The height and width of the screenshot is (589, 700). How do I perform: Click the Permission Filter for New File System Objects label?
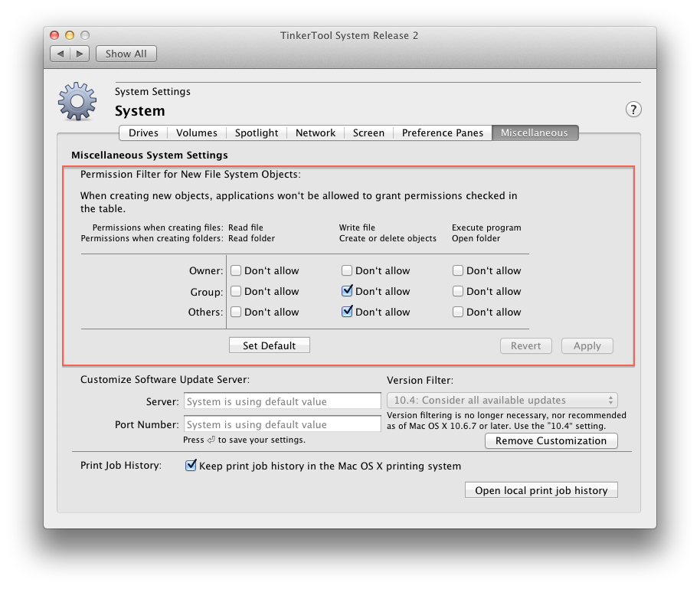click(x=191, y=175)
